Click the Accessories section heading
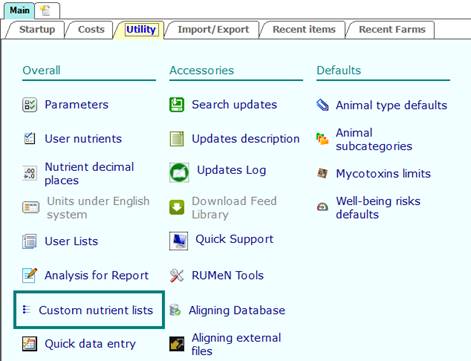This screenshot has height=361, width=471. pos(202,70)
